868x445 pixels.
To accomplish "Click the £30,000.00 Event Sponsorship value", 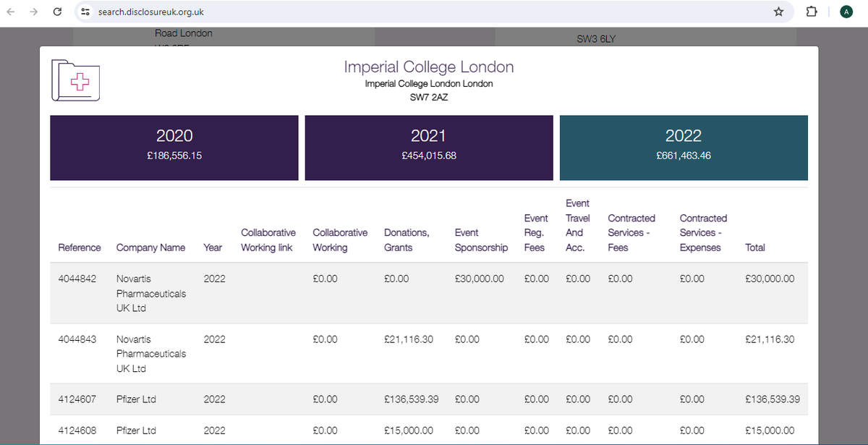I will click(x=479, y=279).
